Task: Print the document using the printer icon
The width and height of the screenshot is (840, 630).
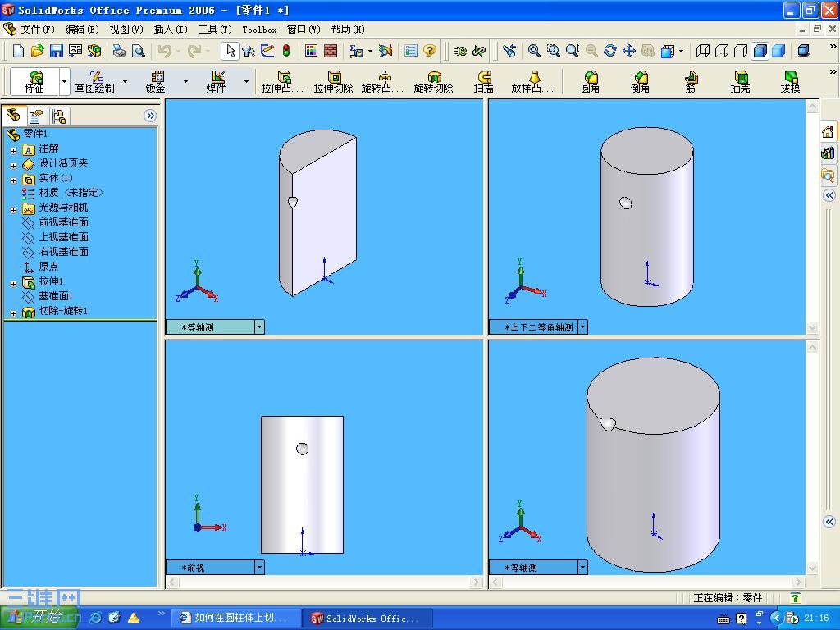Action: point(119,51)
